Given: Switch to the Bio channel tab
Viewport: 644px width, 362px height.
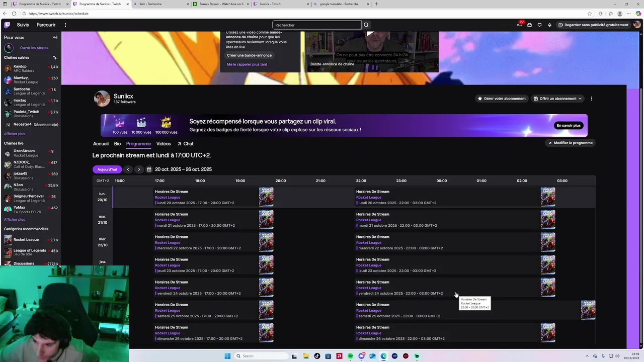Looking at the screenshot, I should click(x=117, y=144).
